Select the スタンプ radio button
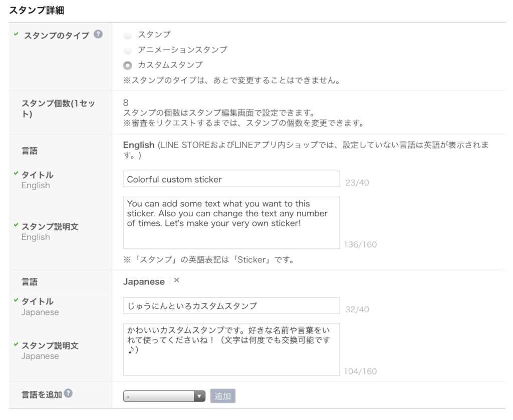 click(128, 36)
